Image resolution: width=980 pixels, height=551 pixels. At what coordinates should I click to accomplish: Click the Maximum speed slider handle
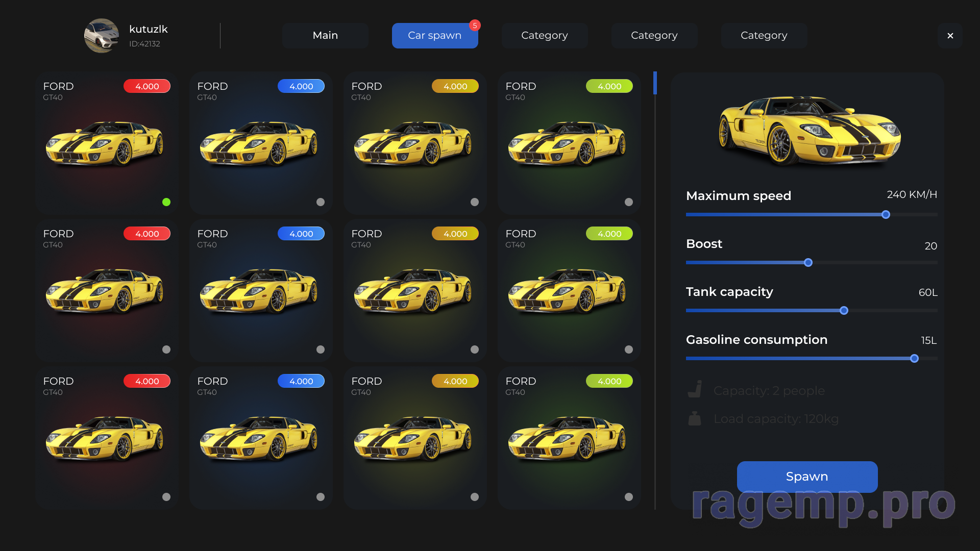tap(886, 215)
